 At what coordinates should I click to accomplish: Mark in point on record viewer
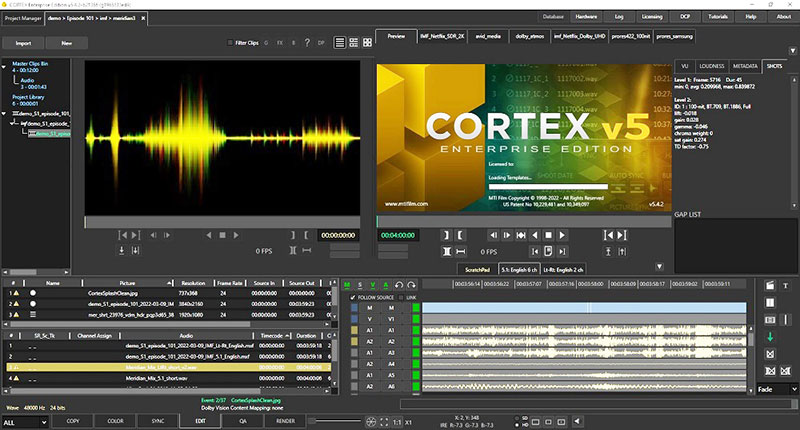(446, 235)
